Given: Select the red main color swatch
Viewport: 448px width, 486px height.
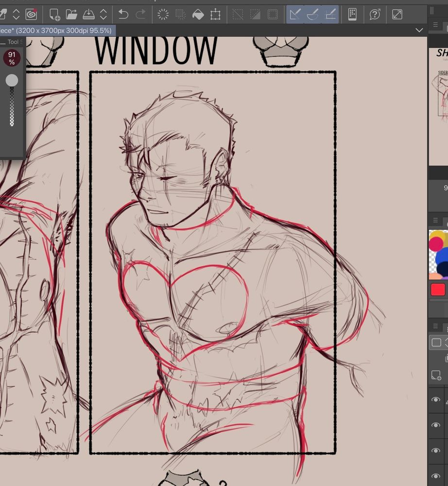Looking at the screenshot, I should tap(438, 290).
